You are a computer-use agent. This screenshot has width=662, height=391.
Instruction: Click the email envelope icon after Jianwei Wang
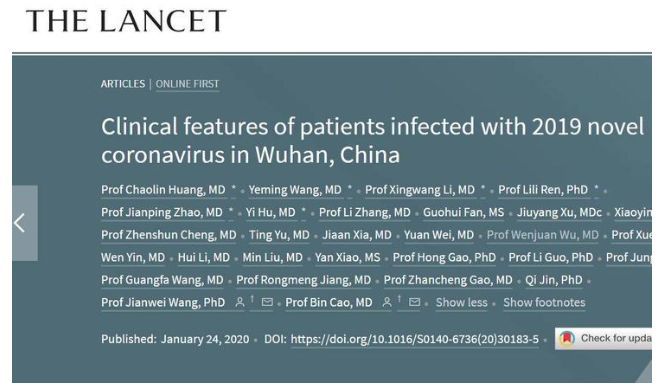click(x=267, y=302)
